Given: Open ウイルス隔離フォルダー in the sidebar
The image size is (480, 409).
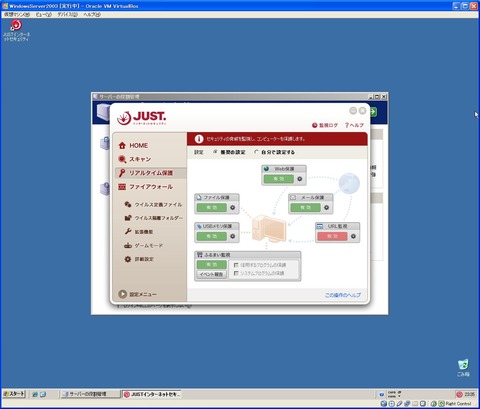Looking at the screenshot, I should pos(153,218).
